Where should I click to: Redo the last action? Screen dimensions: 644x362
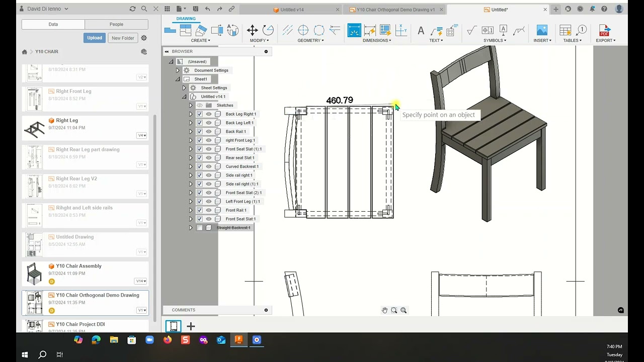(x=219, y=9)
